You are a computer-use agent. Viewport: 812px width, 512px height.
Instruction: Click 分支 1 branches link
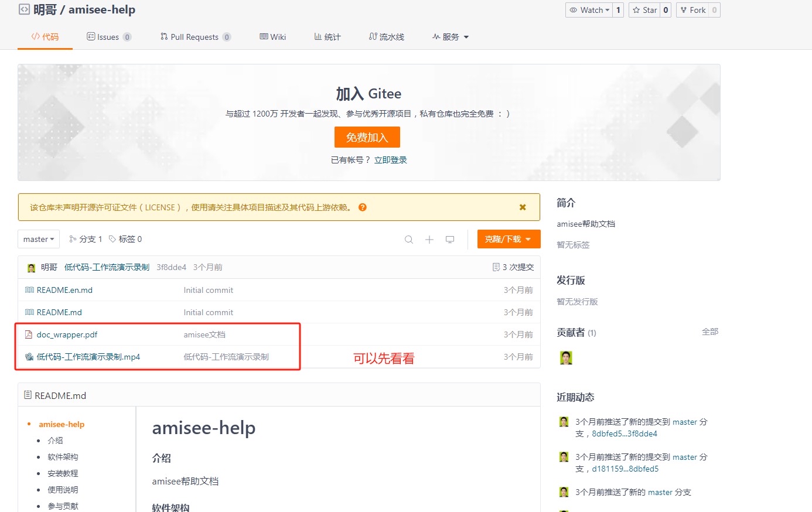tap(86, 239)
